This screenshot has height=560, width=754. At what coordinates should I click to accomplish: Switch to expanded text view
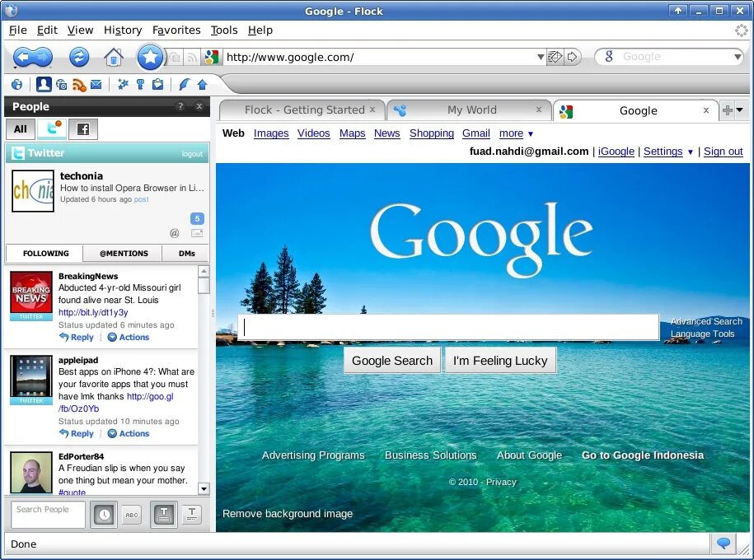(163, 515)
